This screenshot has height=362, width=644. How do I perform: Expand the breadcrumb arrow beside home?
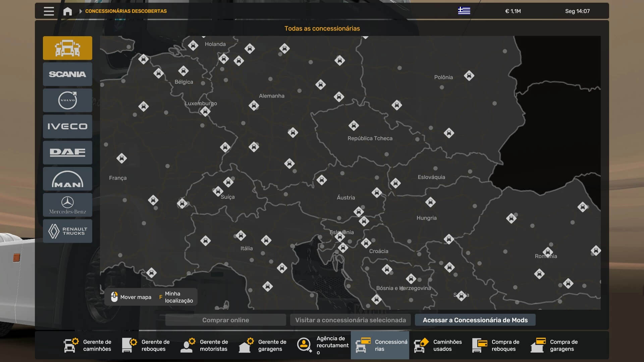[x=80, y=11]
